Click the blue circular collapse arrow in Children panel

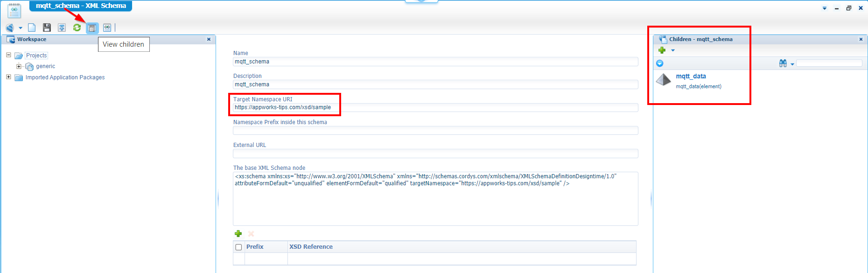[660, 63]
